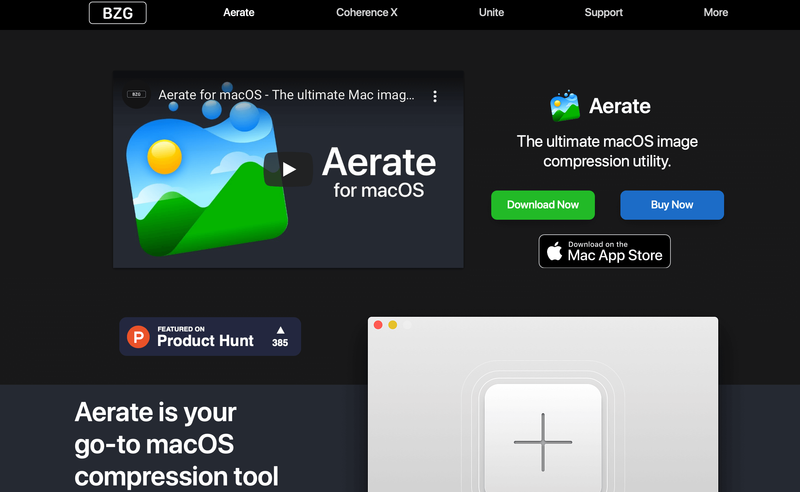Click the Aerate app icon beside the heading
The height and width of the screenshot is (492, 800).
pyautogui.click(x=565, y=106)
